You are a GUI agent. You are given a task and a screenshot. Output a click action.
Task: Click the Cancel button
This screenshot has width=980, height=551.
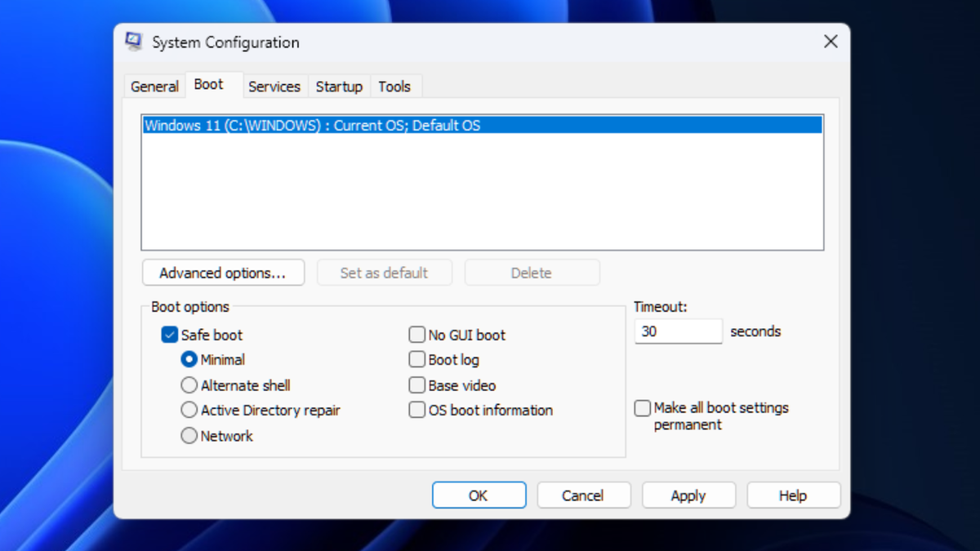point(583,495)
